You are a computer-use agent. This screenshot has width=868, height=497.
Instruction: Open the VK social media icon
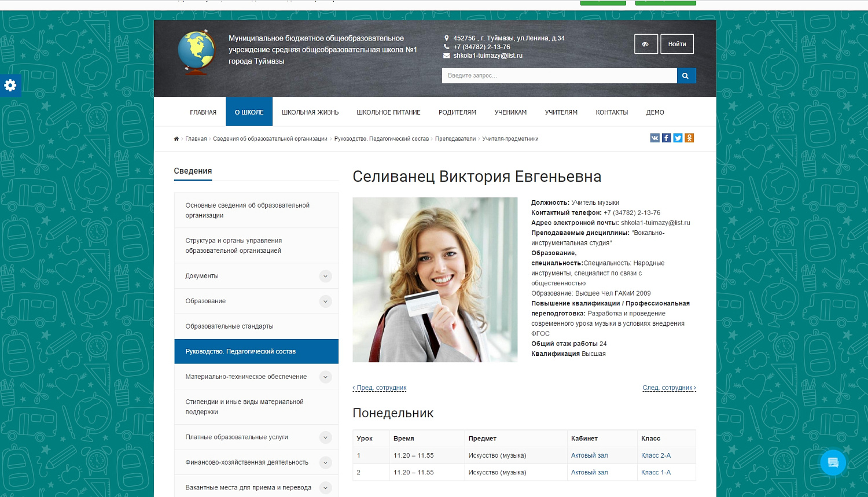pyautogui.click(x=654, y=138)
